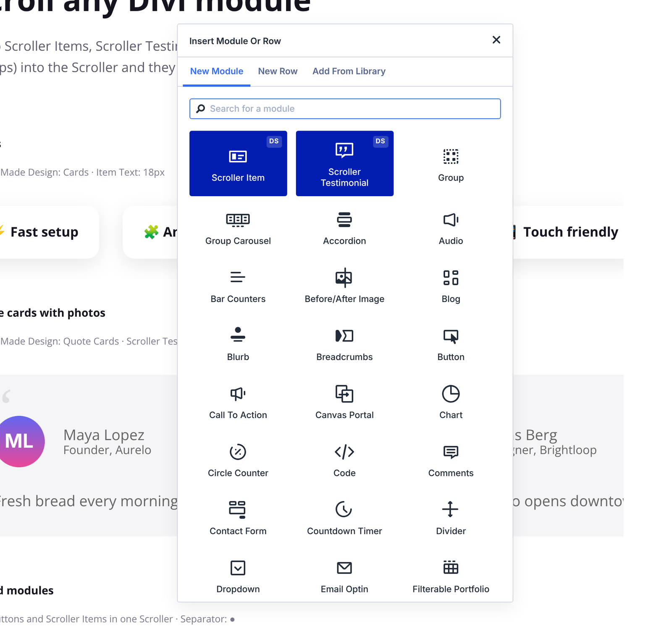
Task: Add a Divider module
Action: tap(451, 518)
